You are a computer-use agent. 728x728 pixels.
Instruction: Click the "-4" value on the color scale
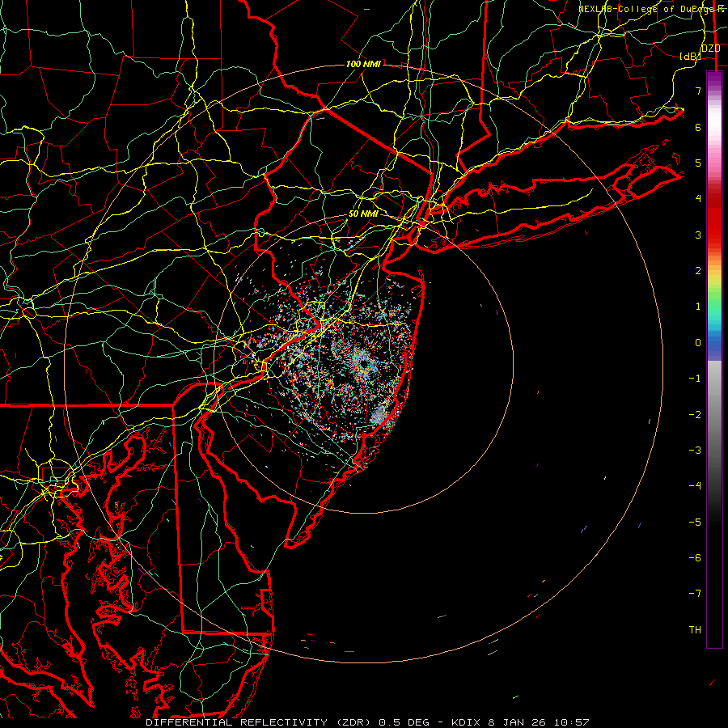(695, 486)
